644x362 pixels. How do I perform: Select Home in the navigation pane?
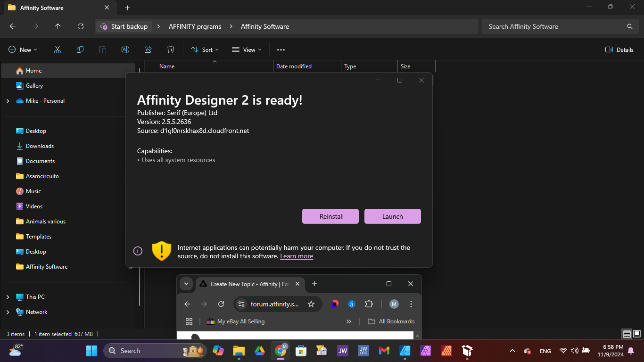pyautogui.click(x=68, y=71)
